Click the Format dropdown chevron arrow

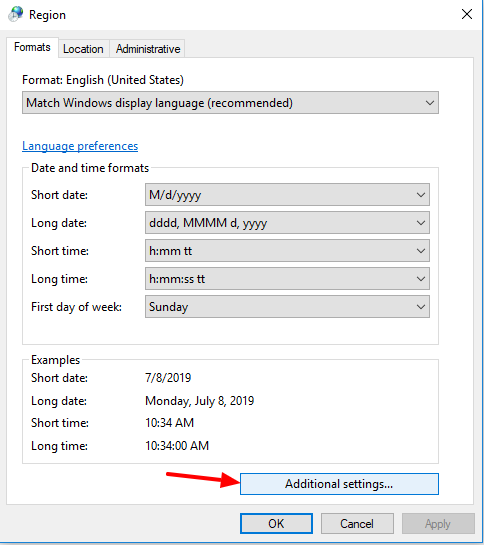pyautogui.click(x=430, y=103)
